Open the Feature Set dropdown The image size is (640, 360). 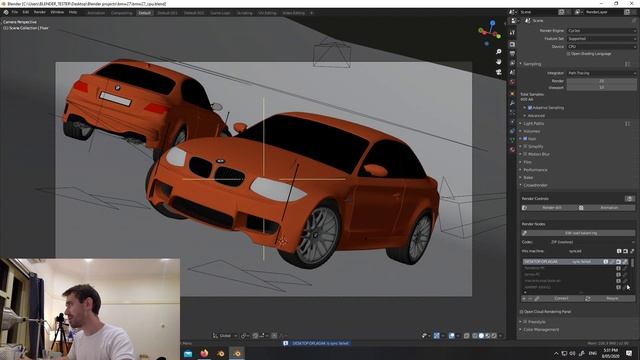[601, 39]
